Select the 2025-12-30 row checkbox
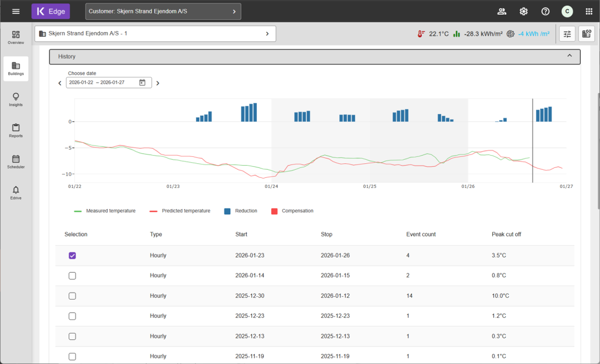 72,296
